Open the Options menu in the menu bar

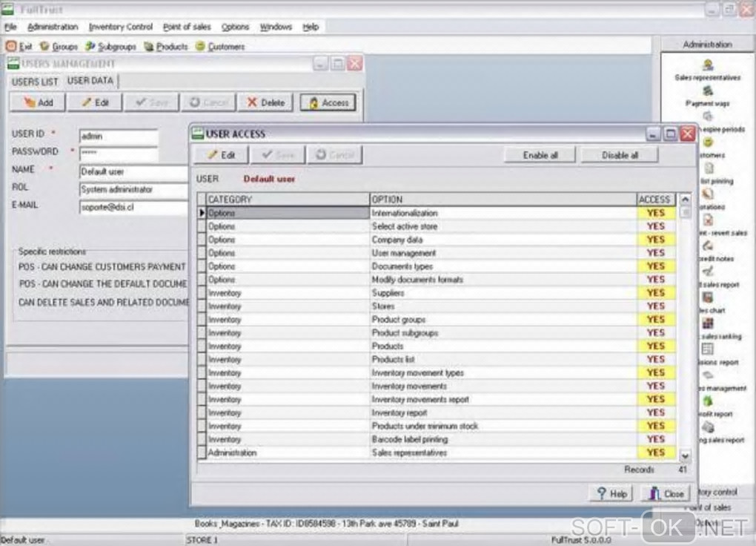235,27
